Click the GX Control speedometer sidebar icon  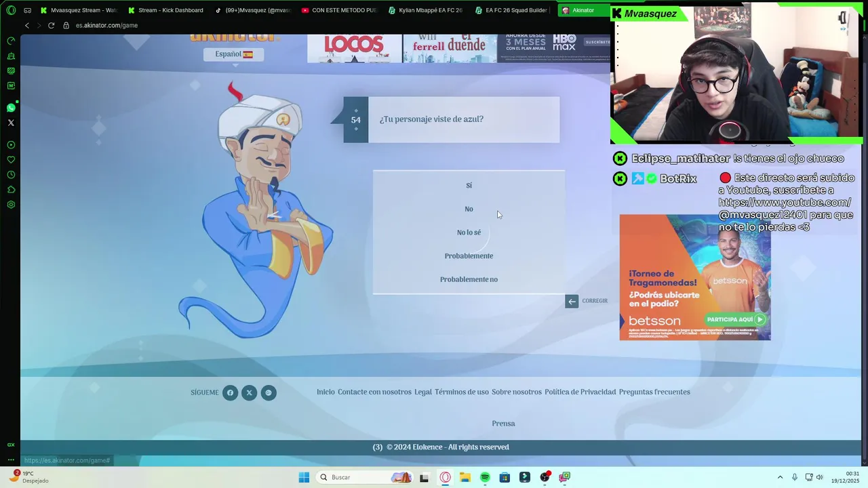pos(11,41)
